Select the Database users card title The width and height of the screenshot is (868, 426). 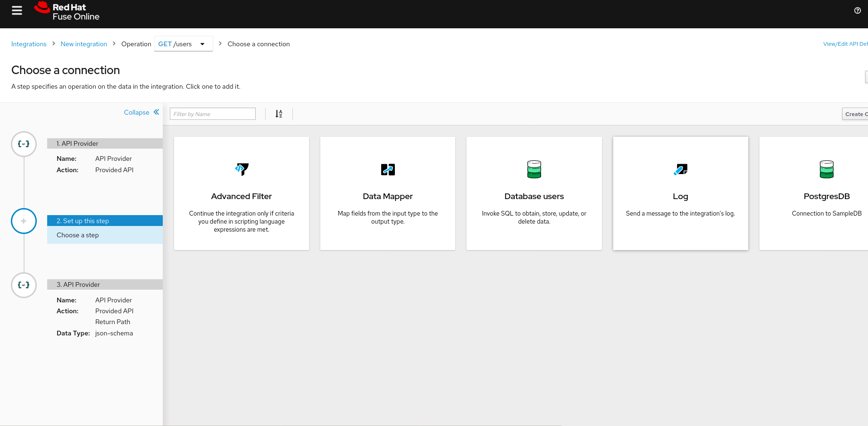[534, 196]
